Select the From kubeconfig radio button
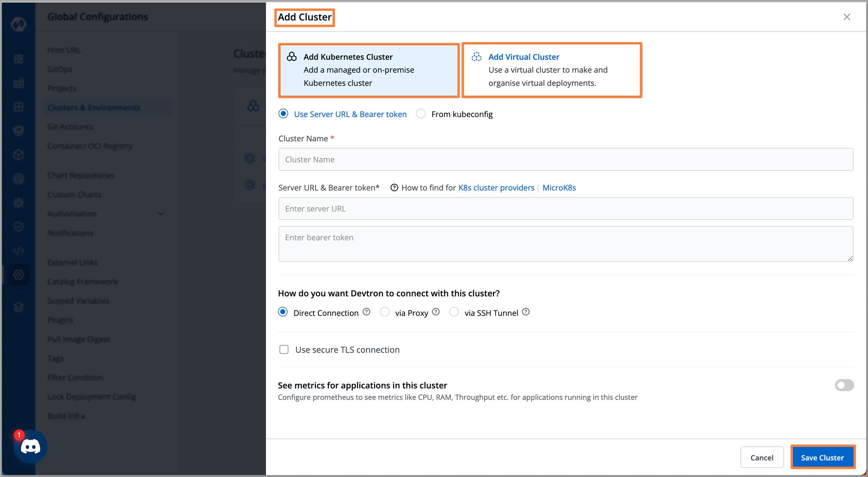The image size is (868, 477). tap(420, 114)
